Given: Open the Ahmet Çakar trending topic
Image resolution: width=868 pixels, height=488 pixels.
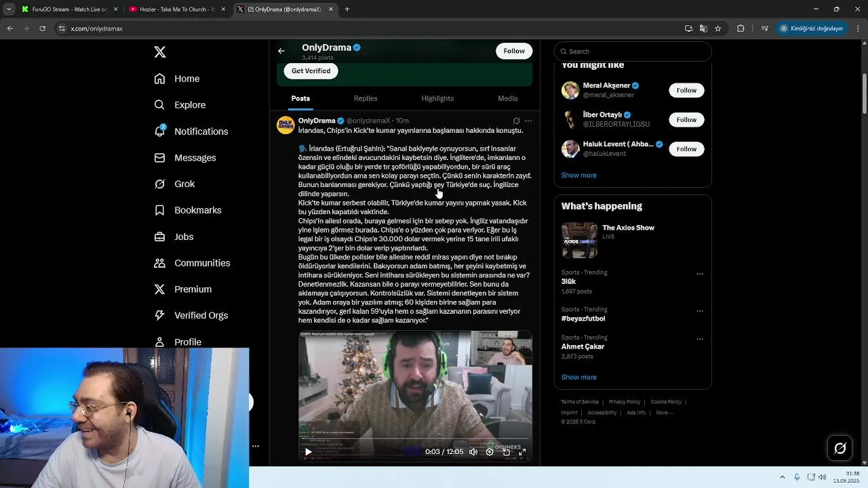Looking at the screenshot, I should point(583,346).
